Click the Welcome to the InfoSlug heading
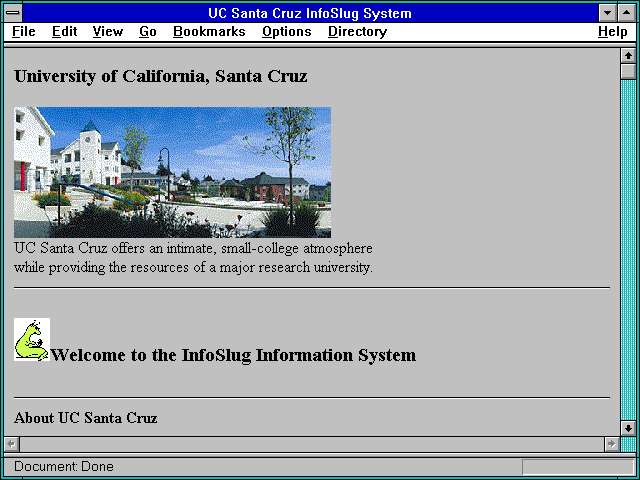The height and width of the screenshot is (480, 640). [233, 355]
